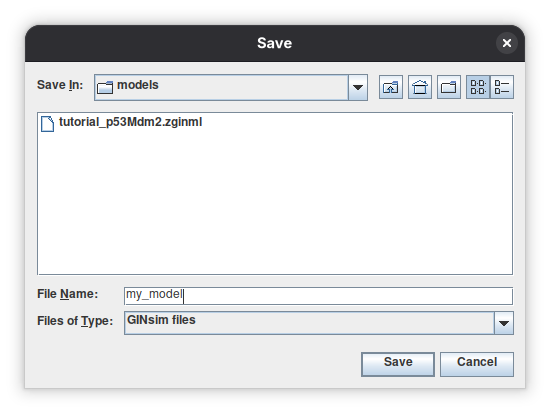The height and width of the screenshot is (413, 550).
Task: Go up one folder level
Action: [x=391, y=87]
